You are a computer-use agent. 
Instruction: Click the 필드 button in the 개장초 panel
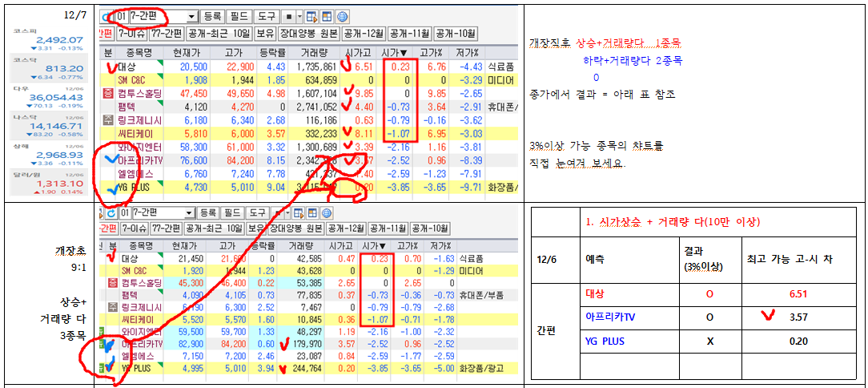click(231, 213)
